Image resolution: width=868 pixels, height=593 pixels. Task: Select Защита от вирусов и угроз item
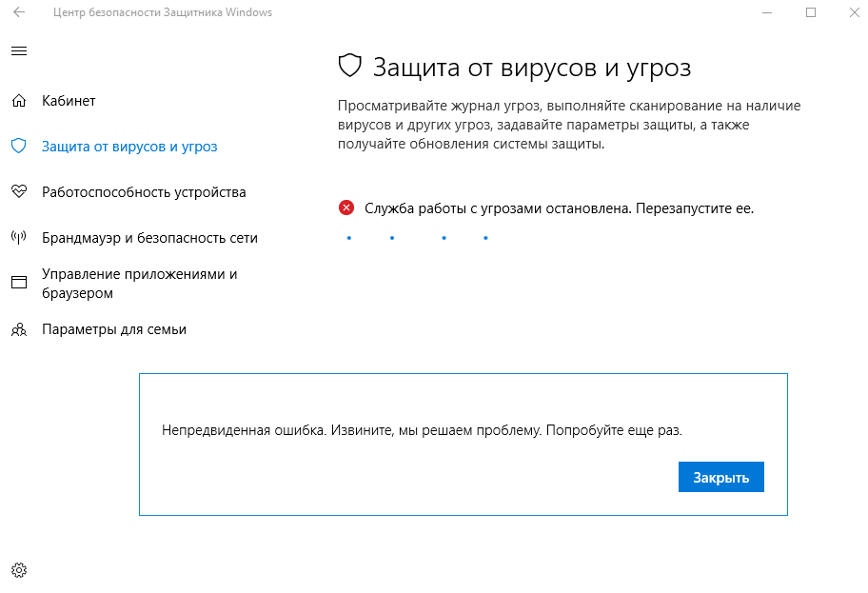pyautogui.click(x=129, y=147)
